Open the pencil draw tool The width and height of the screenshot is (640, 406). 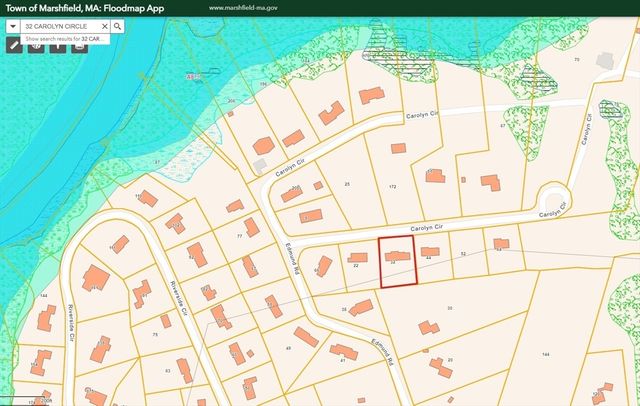tap(14, 45)
